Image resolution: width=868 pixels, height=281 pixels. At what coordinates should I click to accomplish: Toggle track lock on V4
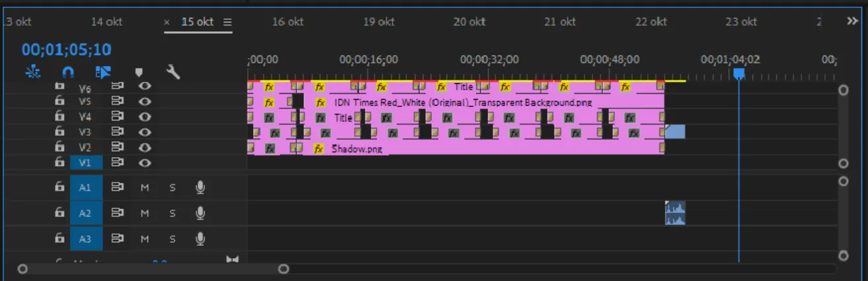click(59, 117)
